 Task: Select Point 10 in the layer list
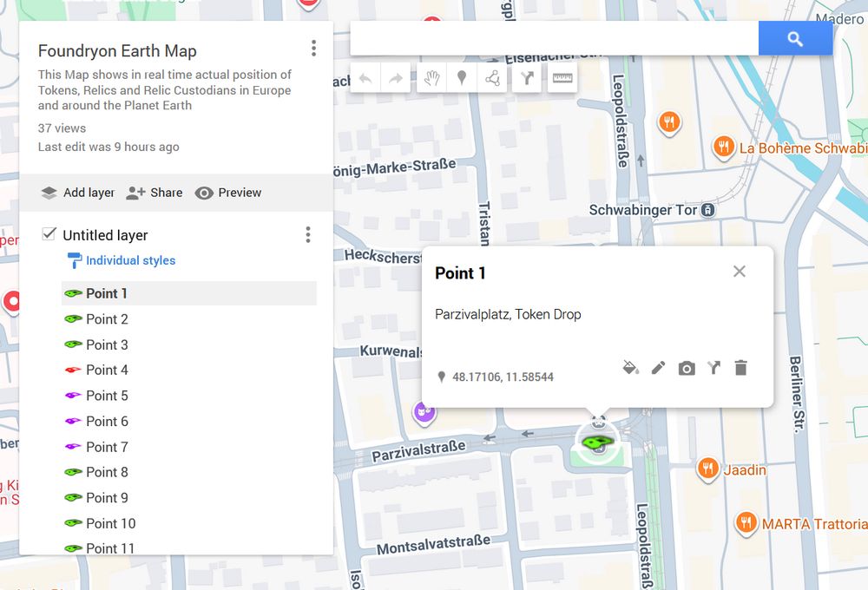click(188, 523)
